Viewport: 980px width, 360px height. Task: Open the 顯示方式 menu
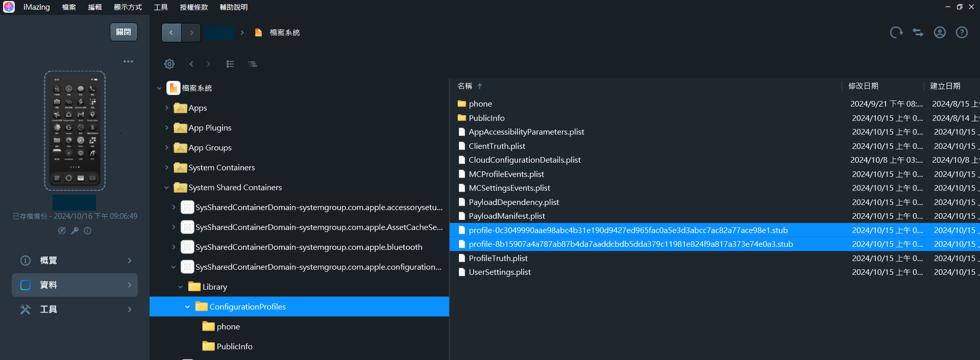point(128,7)
